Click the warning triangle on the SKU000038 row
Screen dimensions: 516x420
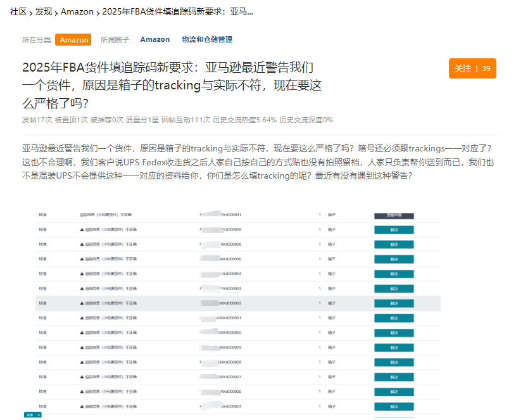[x=81, y=245]
